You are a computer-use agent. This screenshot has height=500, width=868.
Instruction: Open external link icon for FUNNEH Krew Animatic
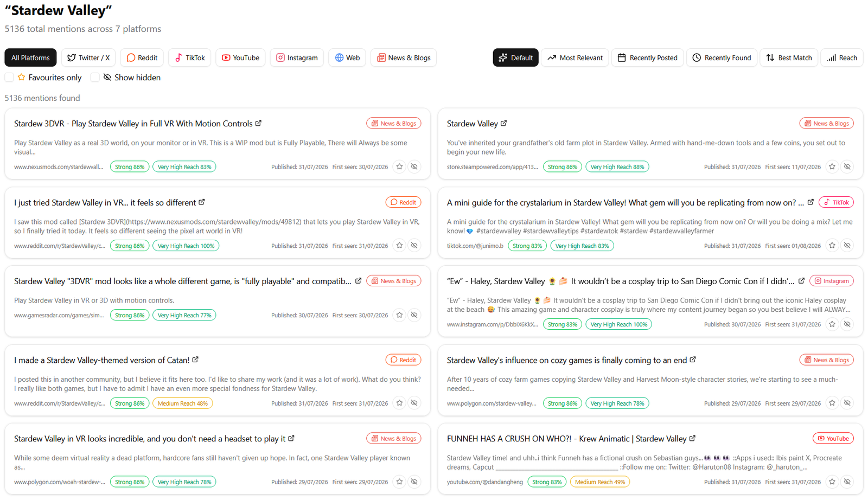coord(692,438)
